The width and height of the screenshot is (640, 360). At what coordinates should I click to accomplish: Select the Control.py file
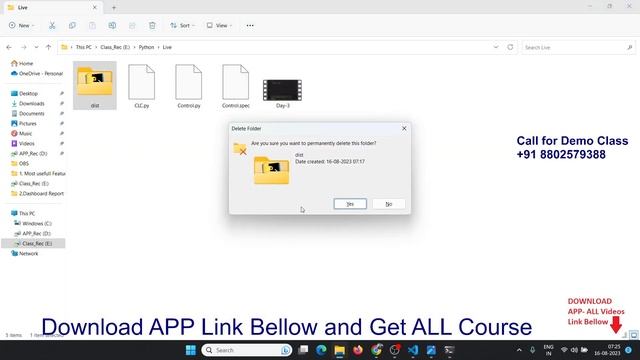[189, 86]
